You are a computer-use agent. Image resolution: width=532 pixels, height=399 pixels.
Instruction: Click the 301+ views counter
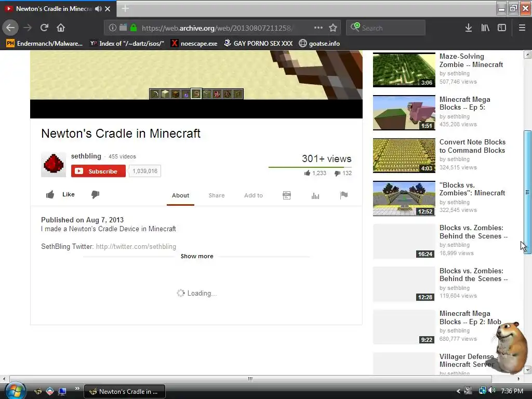tap(327, 159)
